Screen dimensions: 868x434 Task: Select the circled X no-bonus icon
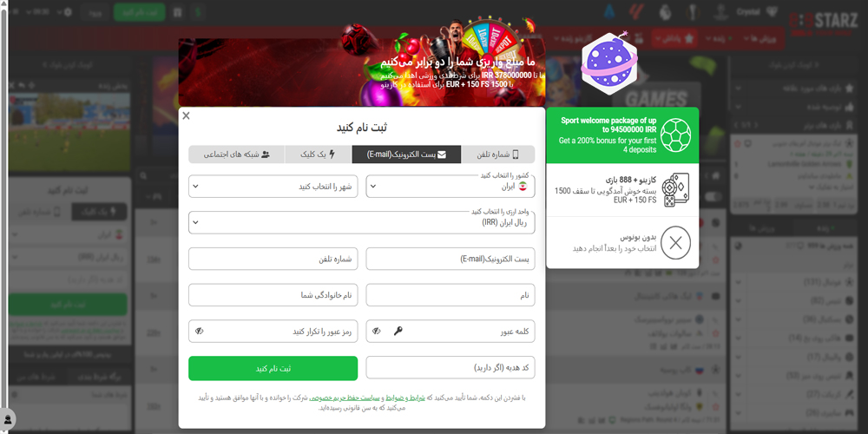(675, 242)
